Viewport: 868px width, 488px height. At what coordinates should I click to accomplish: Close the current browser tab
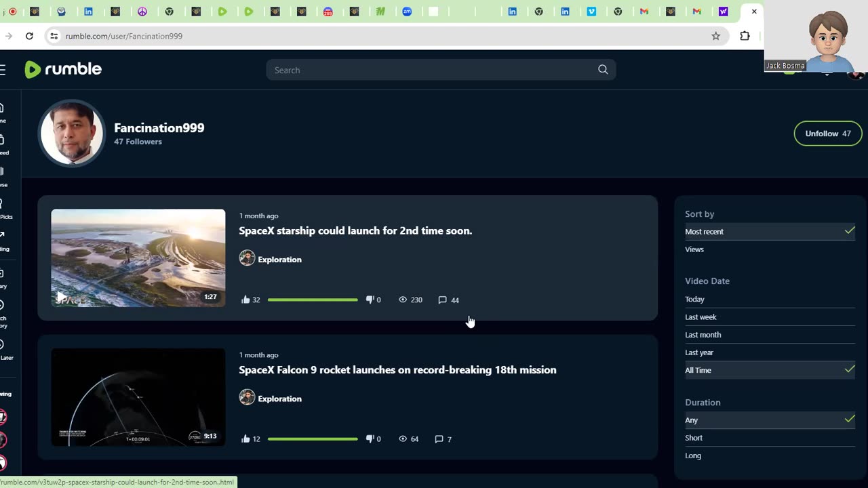(x=754, y=12)
